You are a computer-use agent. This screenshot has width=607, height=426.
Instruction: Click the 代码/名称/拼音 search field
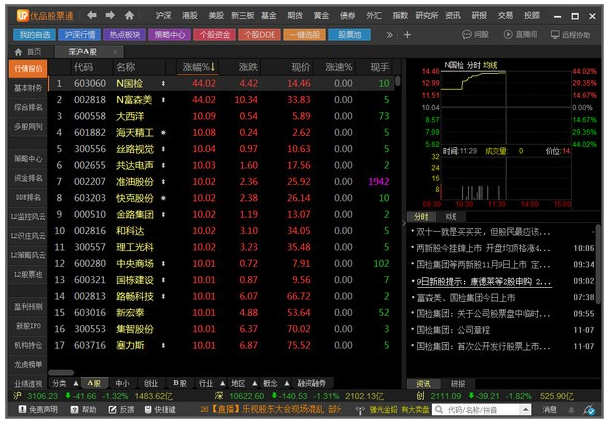tap(482, 409)
